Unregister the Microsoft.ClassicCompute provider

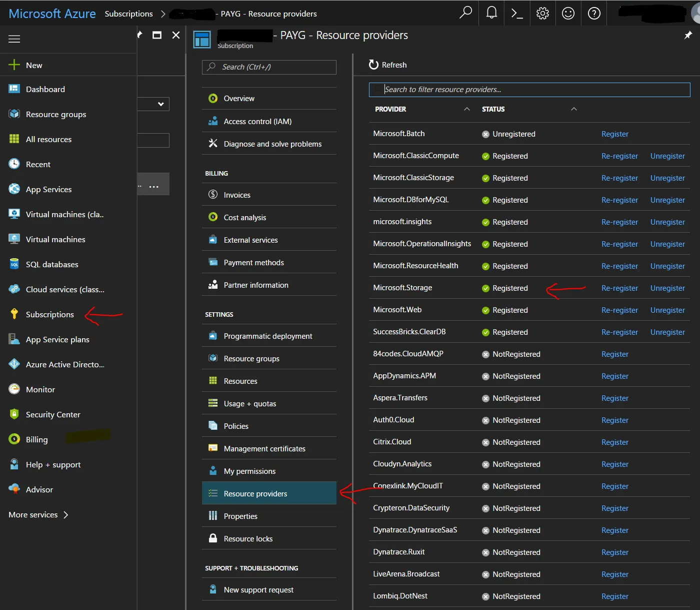coord(667,156)
